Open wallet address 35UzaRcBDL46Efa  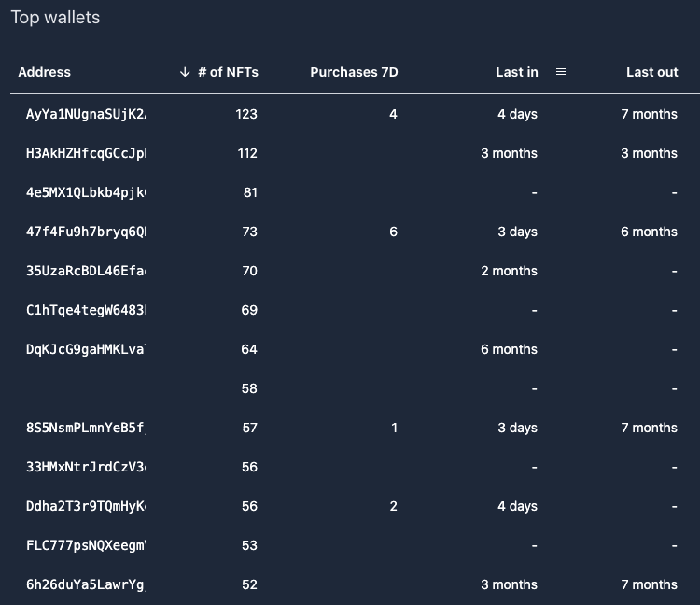[86, 271]
